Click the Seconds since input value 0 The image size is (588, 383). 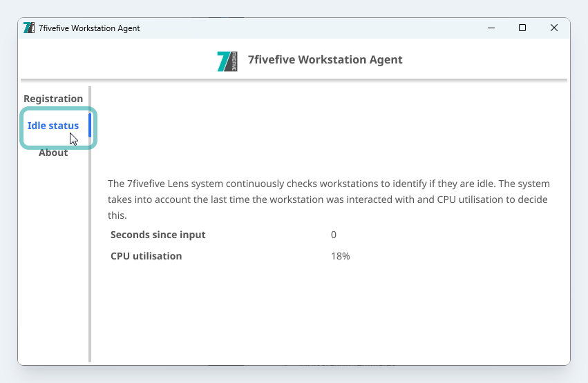(334, 235)
